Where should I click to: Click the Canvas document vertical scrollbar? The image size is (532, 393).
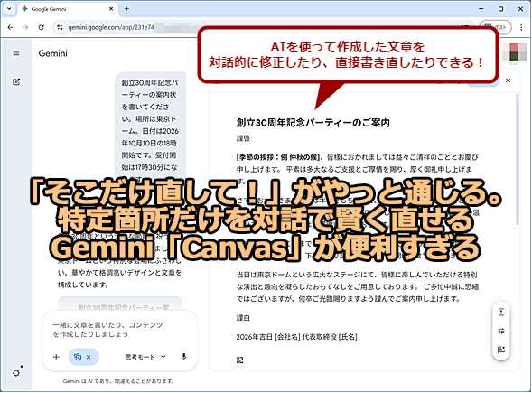pyautogui.click(x=517, y=160)
